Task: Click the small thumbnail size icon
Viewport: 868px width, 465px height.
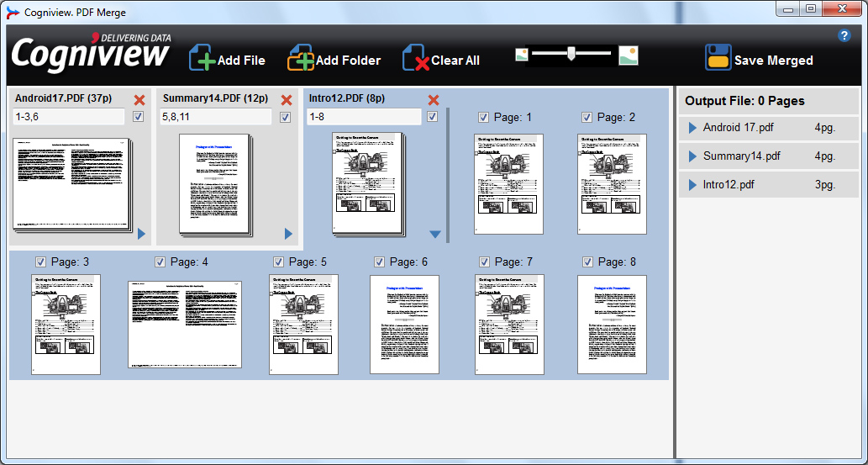Action: click(x=522, y=55)
